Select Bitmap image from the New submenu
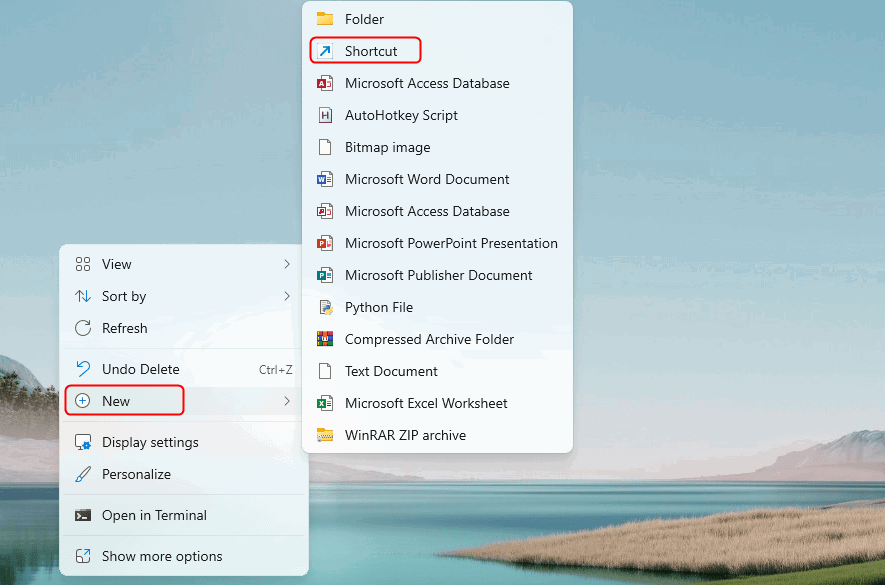The width and height of the screenshot is (885, 585). [387, 147]
